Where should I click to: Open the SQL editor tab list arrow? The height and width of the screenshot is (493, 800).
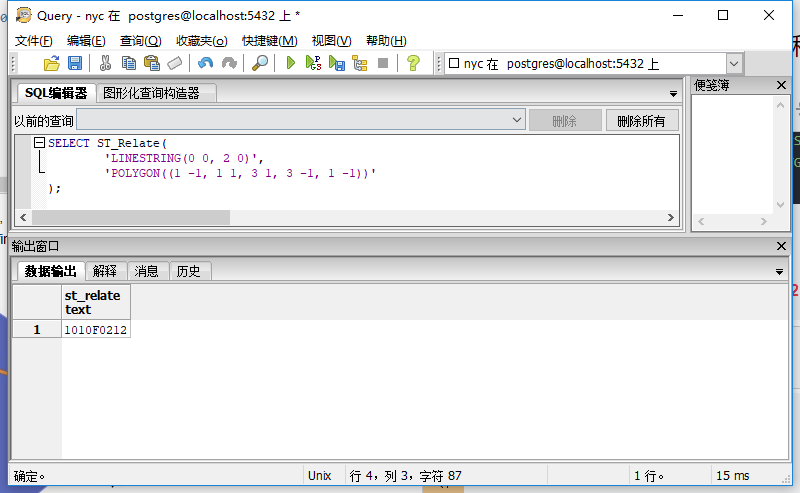pyautogui.click(x=673, y=94)
